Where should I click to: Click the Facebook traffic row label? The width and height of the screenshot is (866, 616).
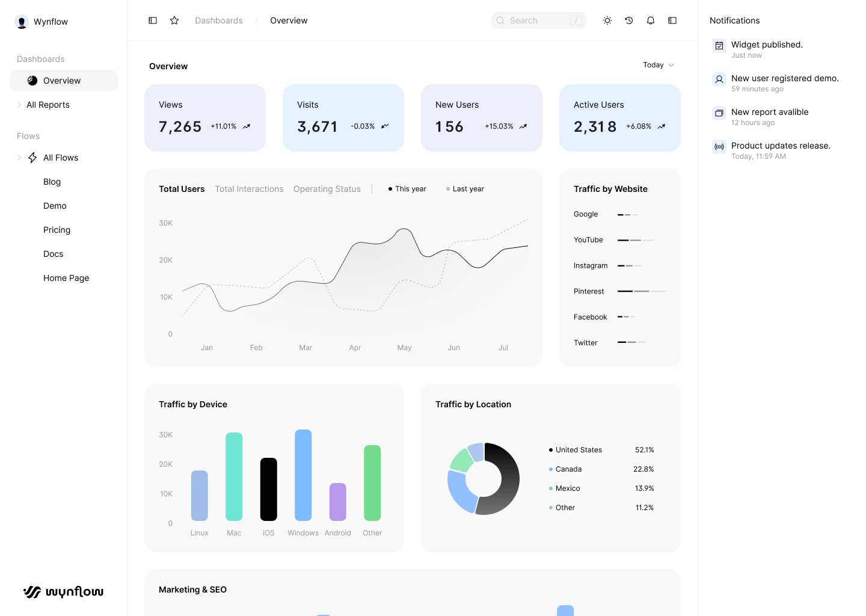(x=591, y=317)
